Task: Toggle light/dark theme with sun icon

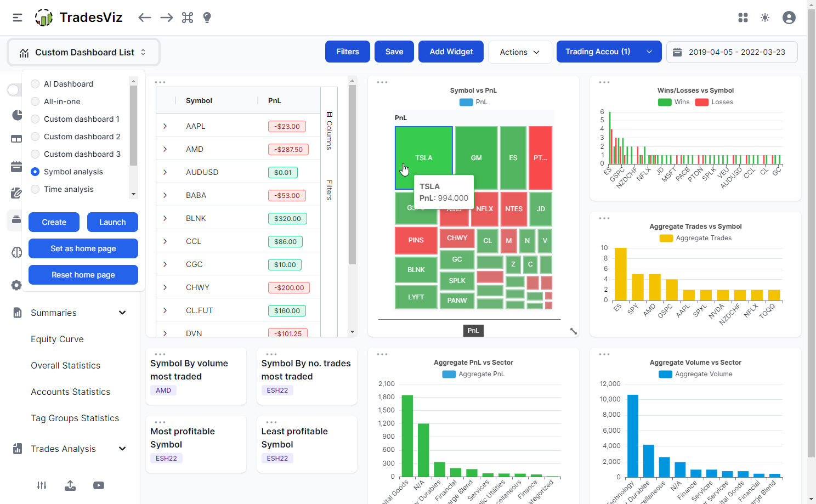Action: [x=764, y=17]
